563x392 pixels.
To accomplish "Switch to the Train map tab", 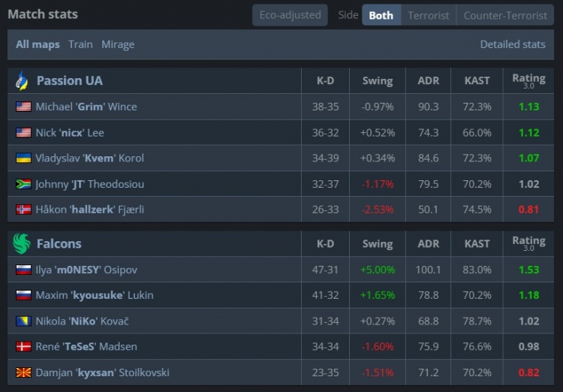I will click(x=80, y=44).
